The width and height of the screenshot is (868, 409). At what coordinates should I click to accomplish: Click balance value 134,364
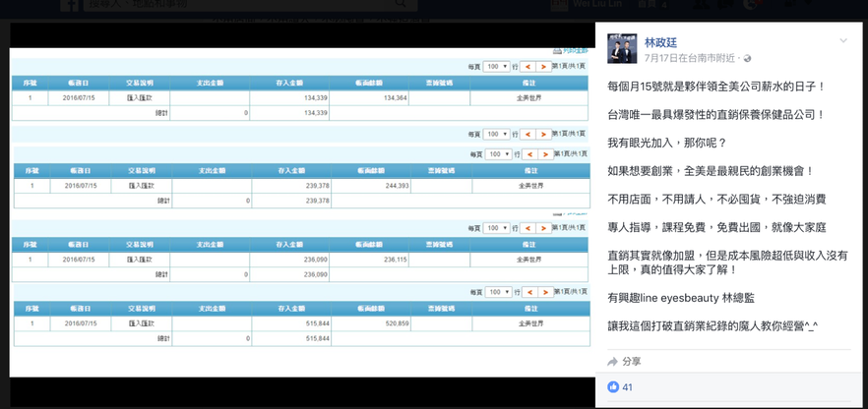coord(395,98)
